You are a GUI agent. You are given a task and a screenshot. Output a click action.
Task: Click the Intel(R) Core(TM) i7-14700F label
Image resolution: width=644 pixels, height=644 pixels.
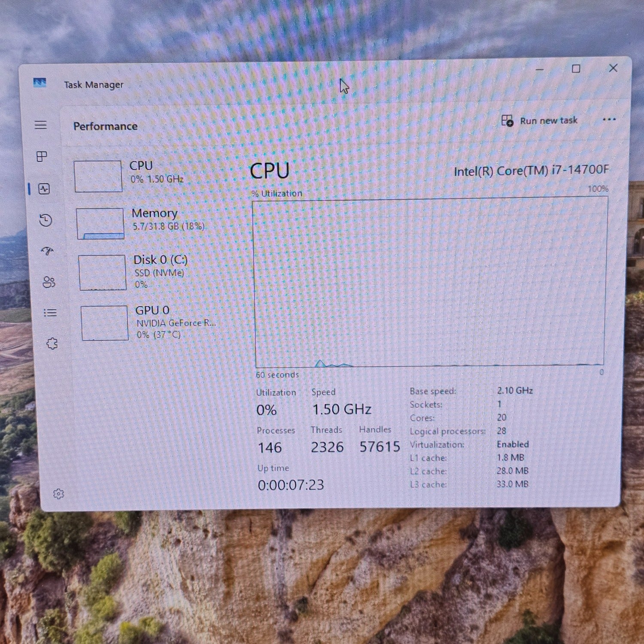tap(532, 170)
